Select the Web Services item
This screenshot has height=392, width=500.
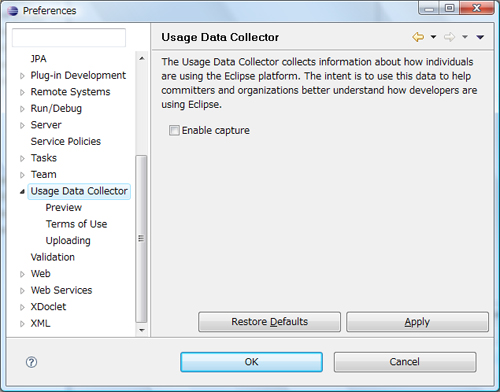pyautogui.click(x=61, y=290)
